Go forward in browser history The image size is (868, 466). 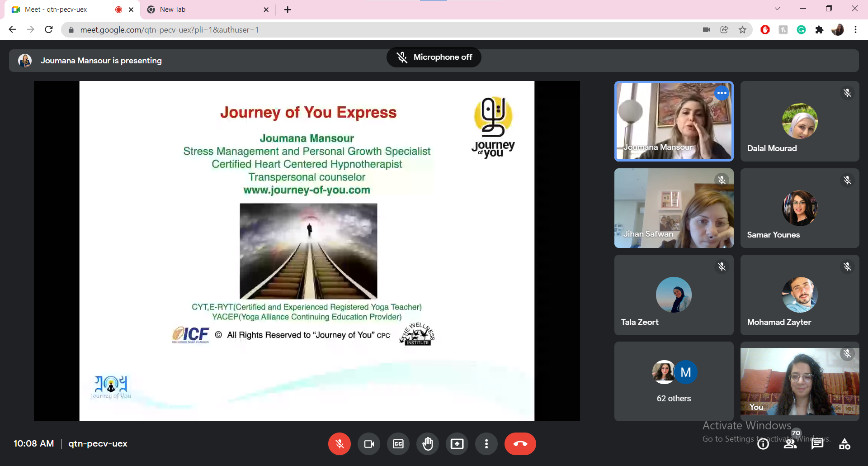click(x=30, y=29)
